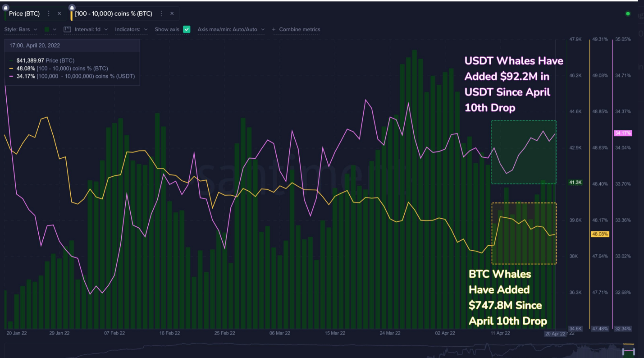644x358 pixels.
Task: Click the '06 Mar 22' date label
Action: pyautogui.click(x=280, y=333)
